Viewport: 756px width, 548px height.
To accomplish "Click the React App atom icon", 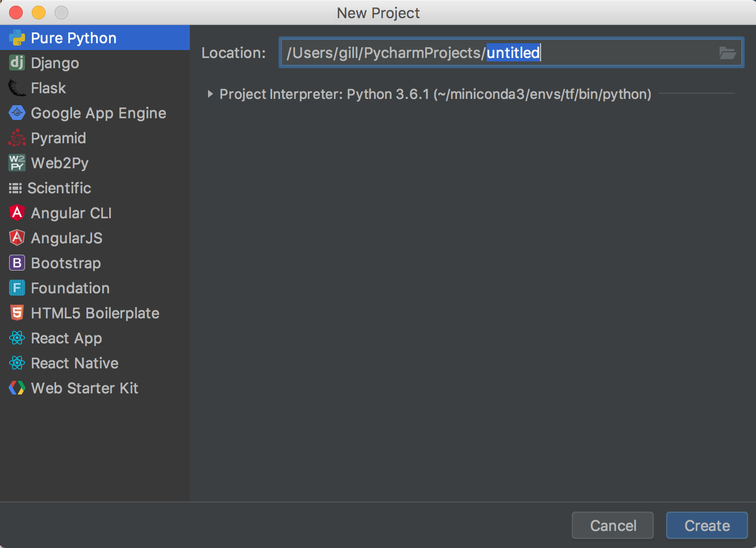I will pyautogui.click(x=16, y=338).
